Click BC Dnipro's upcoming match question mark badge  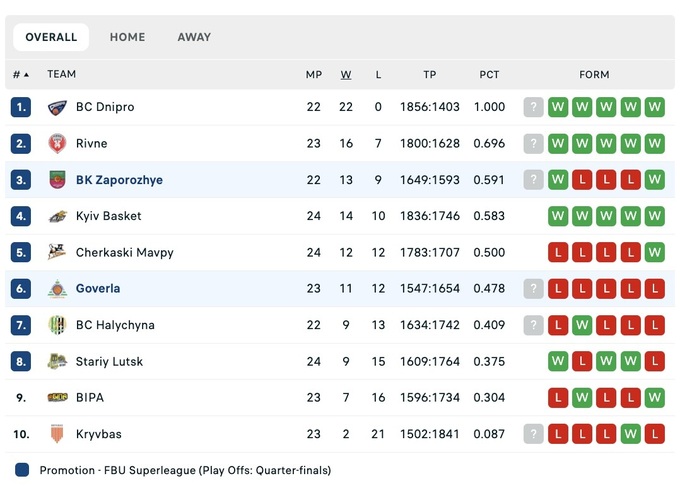[x=534, y=107]
